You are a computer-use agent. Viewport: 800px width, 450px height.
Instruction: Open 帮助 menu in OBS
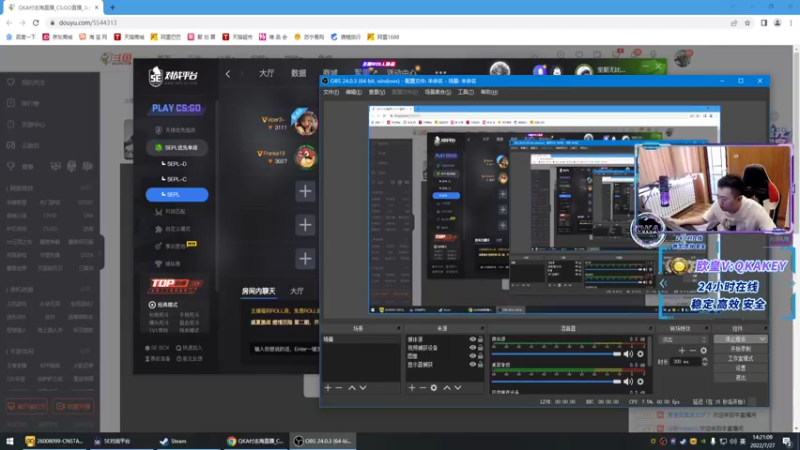489,92
